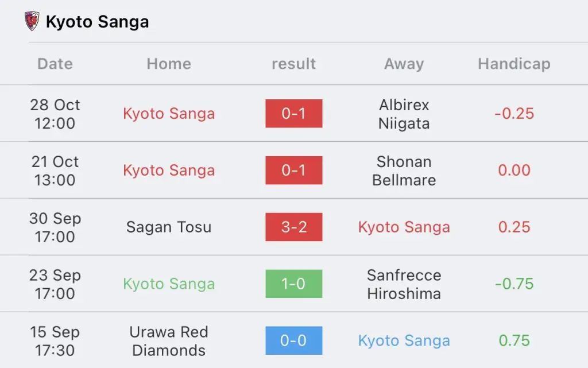Select the Sanfrecce Hiroshima team name
This screenshot has width=588, height=368.
click(x=404, y=284)
